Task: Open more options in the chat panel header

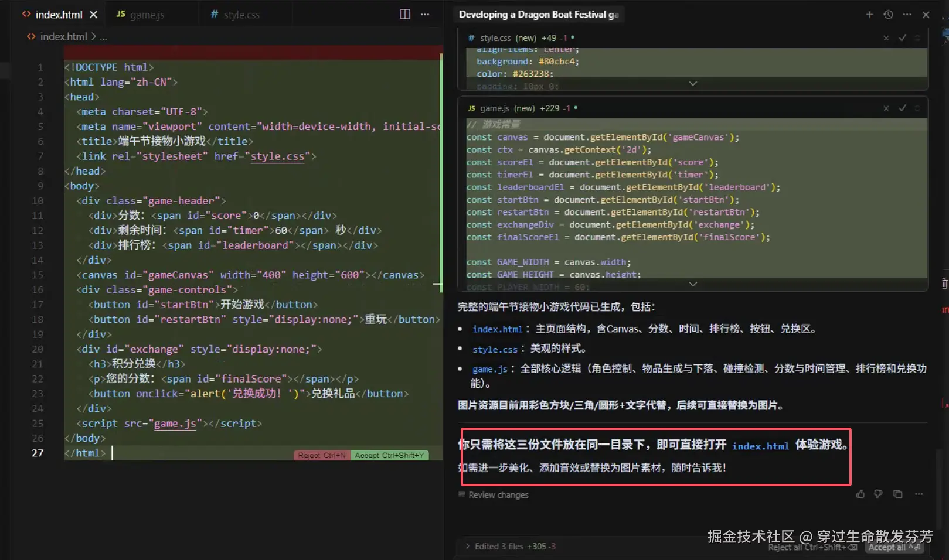Action: tap(906, 15)
